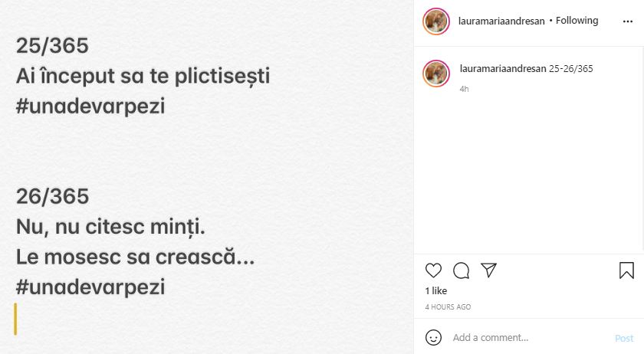Share the post via paper plane icon
The width and height of the screenshot is (644, 354).
click(x=488, y=270)
